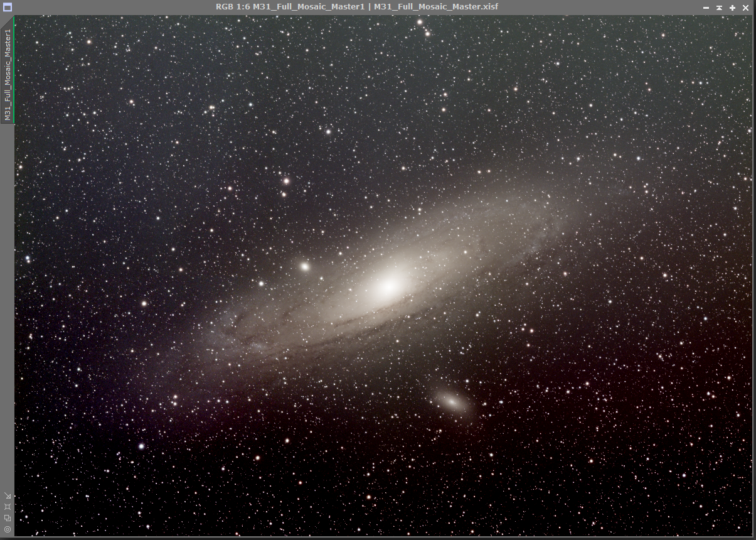This screenshot has width=756, height=540.
Task: Click the bright core of the Andromeda galaxy
Action: (x=388, y=288)
